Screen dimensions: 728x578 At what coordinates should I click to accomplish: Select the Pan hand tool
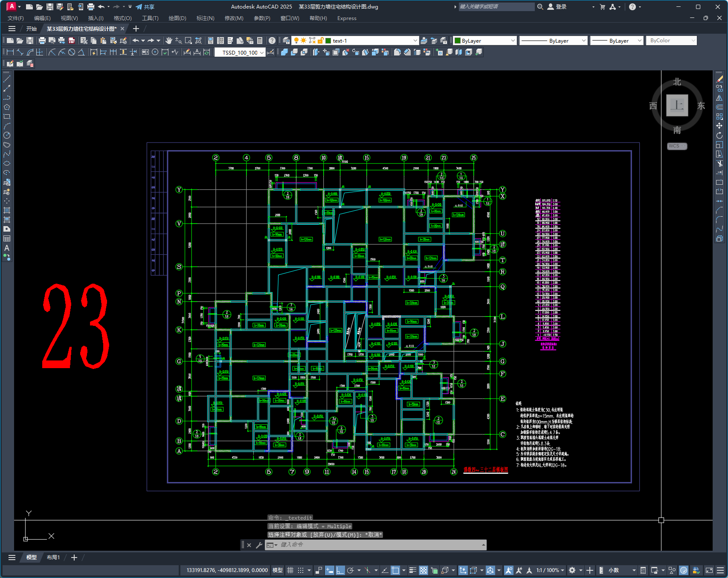click(169, 41)
